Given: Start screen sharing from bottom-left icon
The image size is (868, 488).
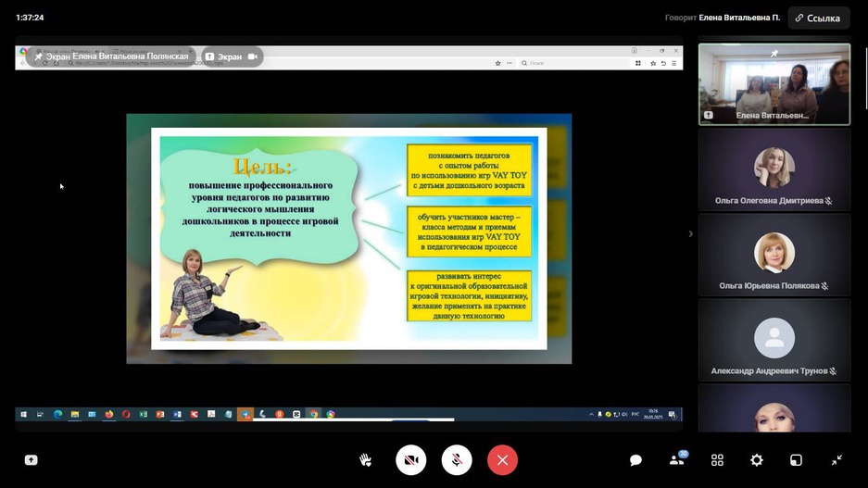Looking at the screenshot, I should [x=31, y=460].
